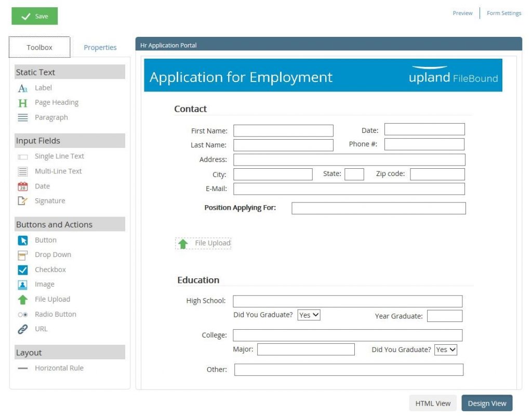Click the Buttons and Actions section header
The image size is (532, 418).
[x=70, y=224]
